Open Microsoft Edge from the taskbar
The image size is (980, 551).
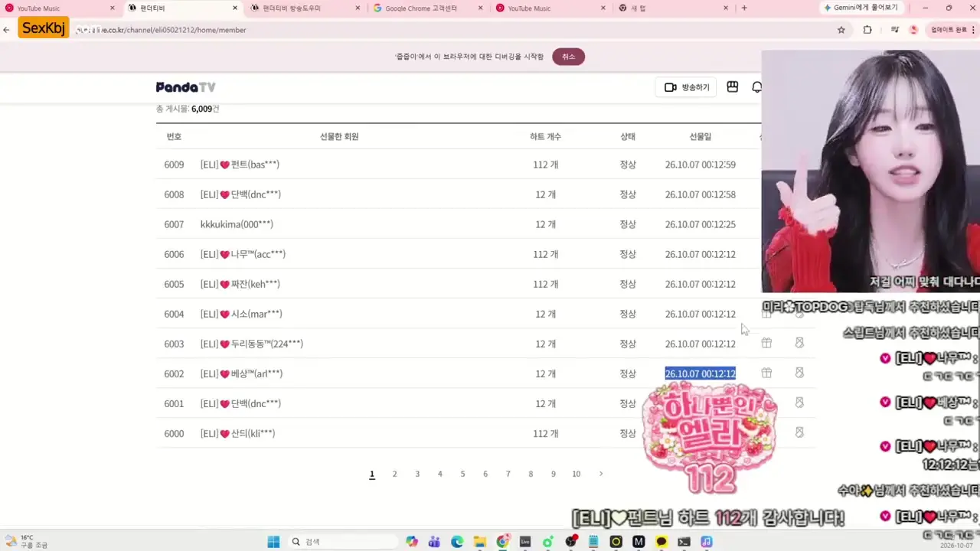(x=457, y=542)
